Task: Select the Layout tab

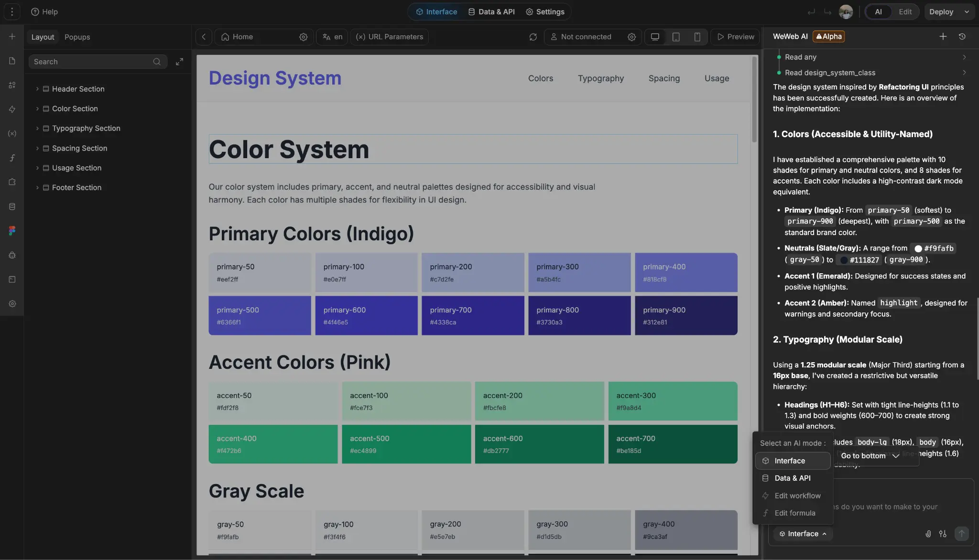Action: [x=43, y=37]
